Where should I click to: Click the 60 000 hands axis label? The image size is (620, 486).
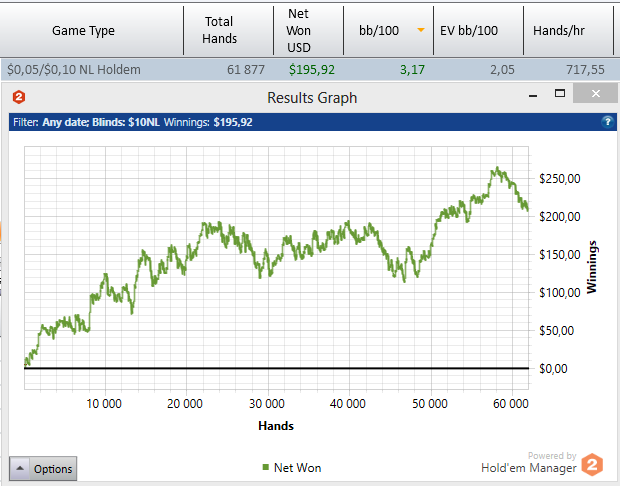(x=511, y=403)
